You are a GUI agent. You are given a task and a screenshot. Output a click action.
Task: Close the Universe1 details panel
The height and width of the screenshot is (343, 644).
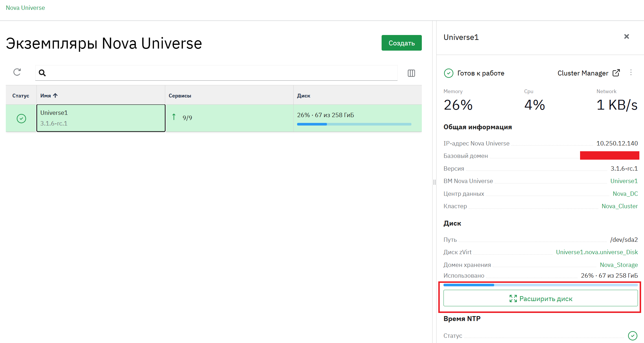point(626,36)
